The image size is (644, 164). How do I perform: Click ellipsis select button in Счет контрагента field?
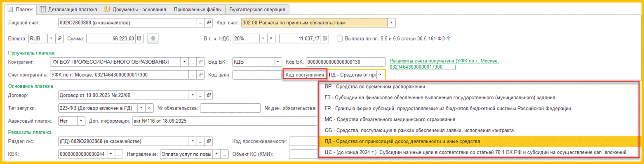(x=192, y=75)
